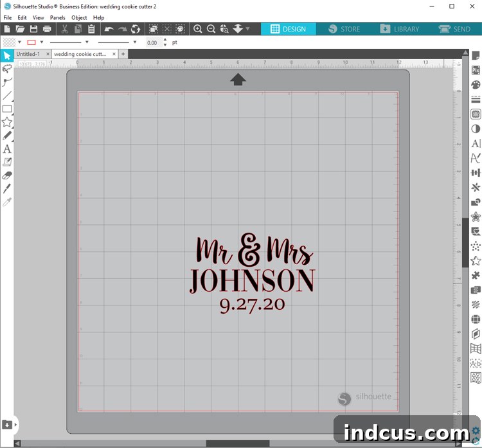Open the Rhinestones panel
The width and height of the screenshot is (482, 448).
click(476, 246)
